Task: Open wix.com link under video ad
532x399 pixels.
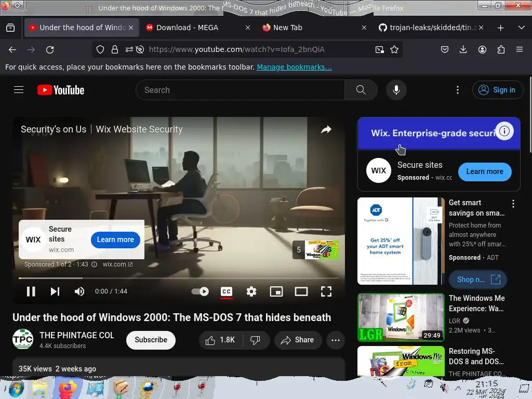Action: coord(117,264)
